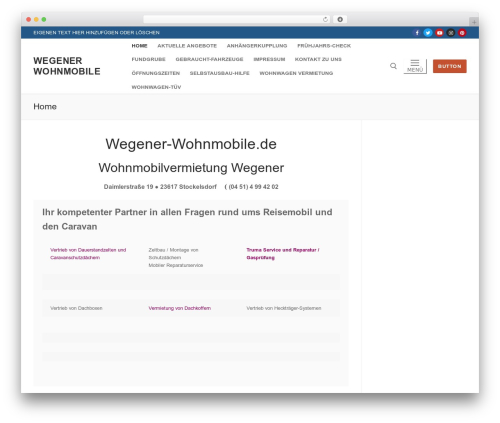Click the Wohnmobilvermietung Wegener heading
The height and width of the screenshot is (423, 500).
point(191,168)
